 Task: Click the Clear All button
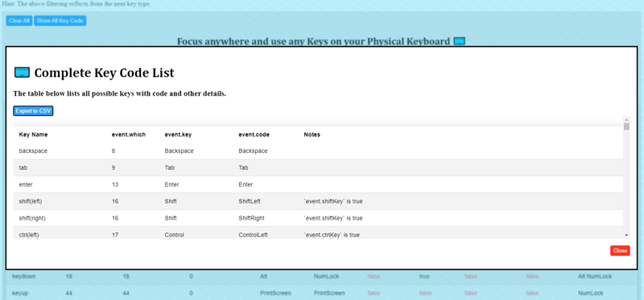click(19, 21)
